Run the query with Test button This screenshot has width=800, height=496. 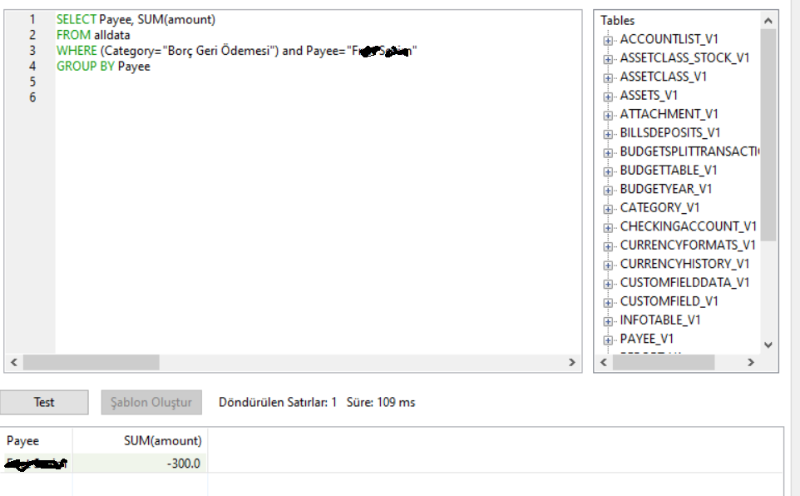44,403
